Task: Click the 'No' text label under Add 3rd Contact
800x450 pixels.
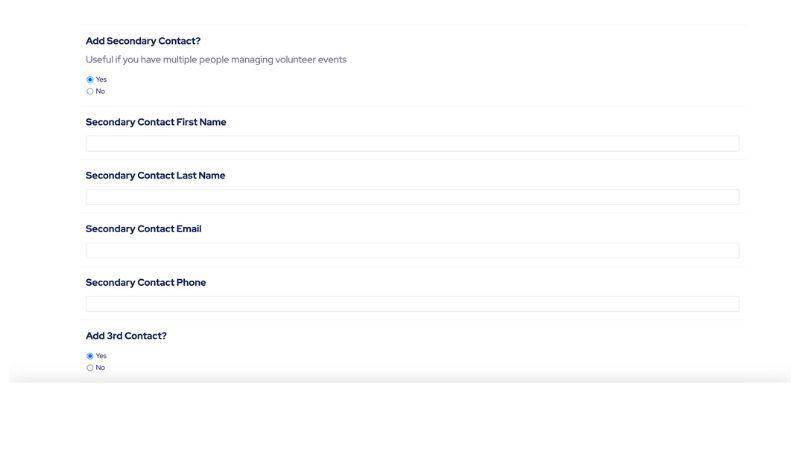Action: pos(100,368)
